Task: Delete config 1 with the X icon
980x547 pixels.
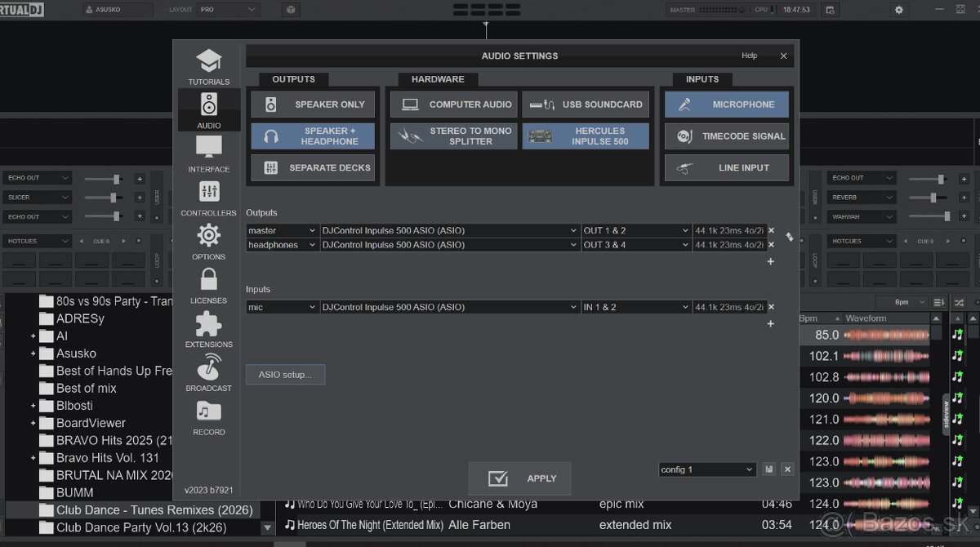Action: (787, 469)
